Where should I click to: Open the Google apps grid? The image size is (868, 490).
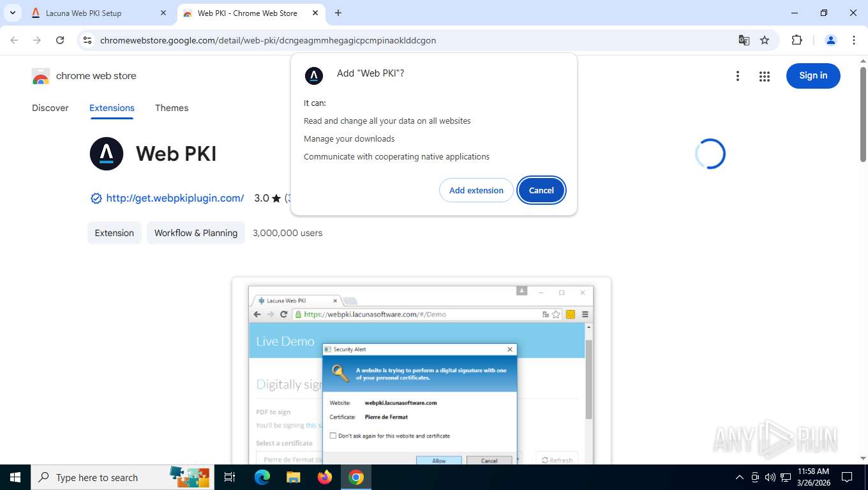pos(765,76)
